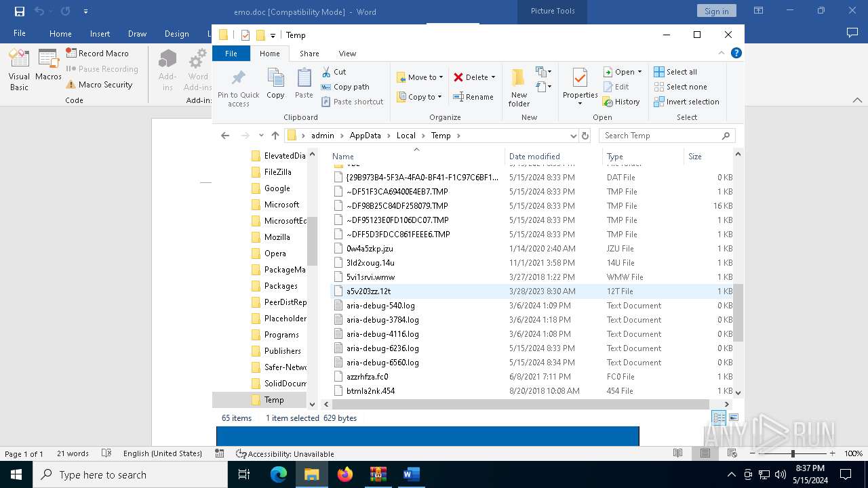Open Macros in Word ribbon
Viewport: 868px width, 488px height.
(48, 65)
